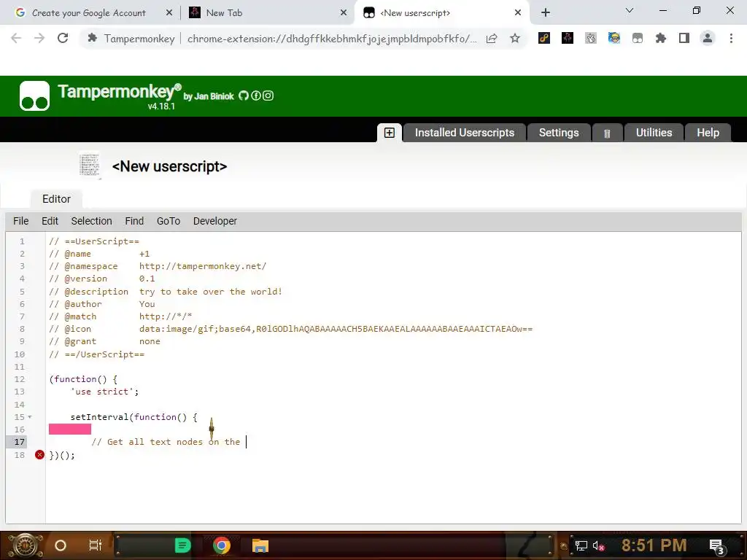Open the Find menu
This screenshot has height=560, width=747.
click(x=134, y=221)
